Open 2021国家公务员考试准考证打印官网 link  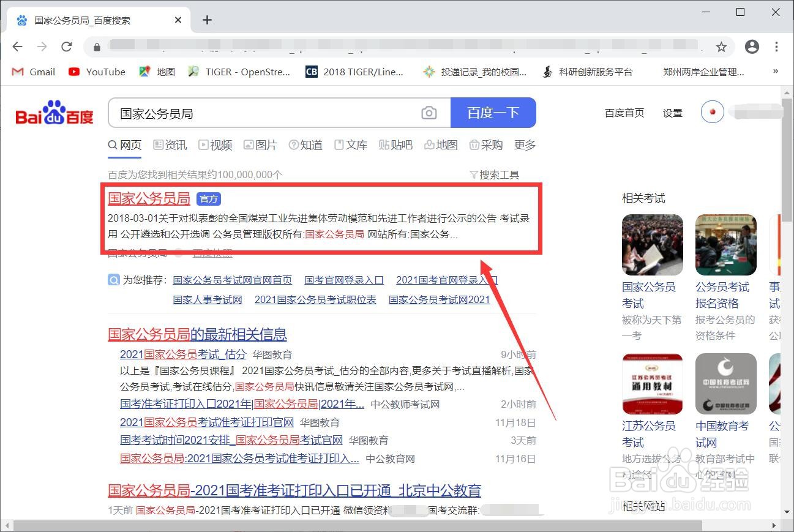click(x=207, y=422)
